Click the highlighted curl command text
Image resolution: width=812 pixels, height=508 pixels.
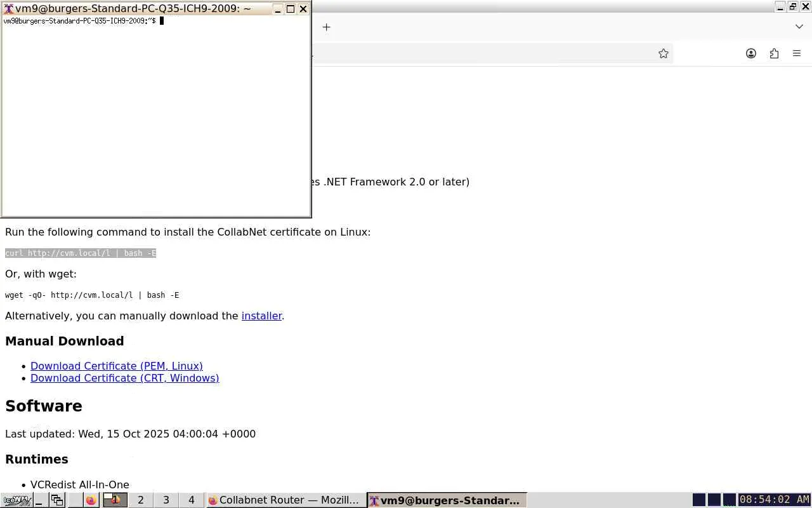(81, 253)
